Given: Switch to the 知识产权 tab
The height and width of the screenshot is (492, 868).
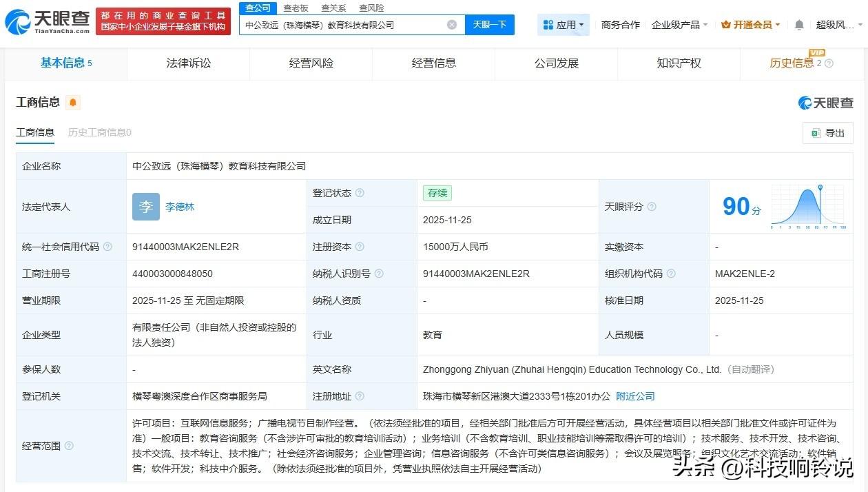Looking at the screenshot, I should 679,63.
